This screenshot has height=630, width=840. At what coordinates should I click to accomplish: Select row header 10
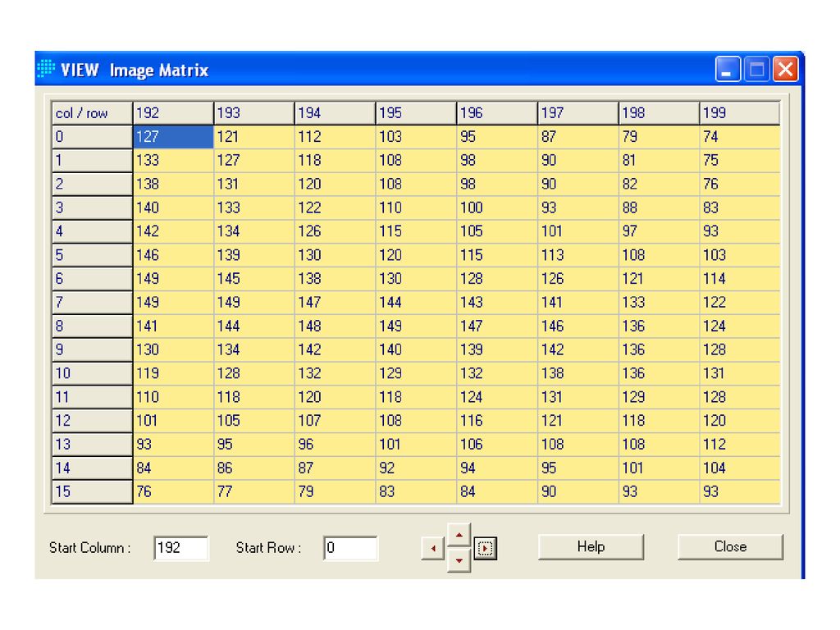pos(92,373)
